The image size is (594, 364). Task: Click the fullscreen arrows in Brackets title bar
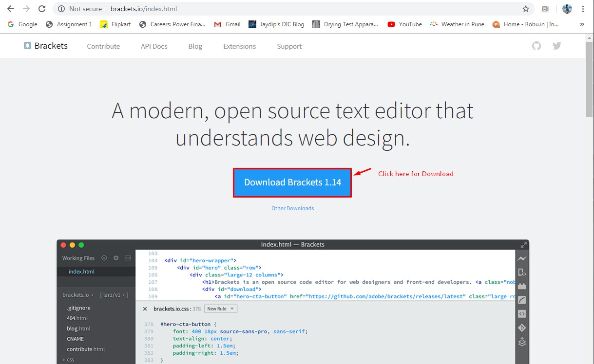pos(524,245)
